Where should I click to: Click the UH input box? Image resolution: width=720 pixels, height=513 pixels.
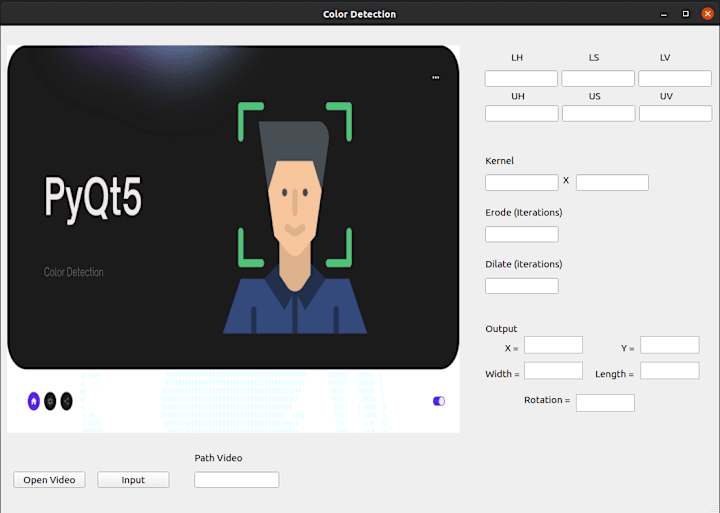coord(522,113)
